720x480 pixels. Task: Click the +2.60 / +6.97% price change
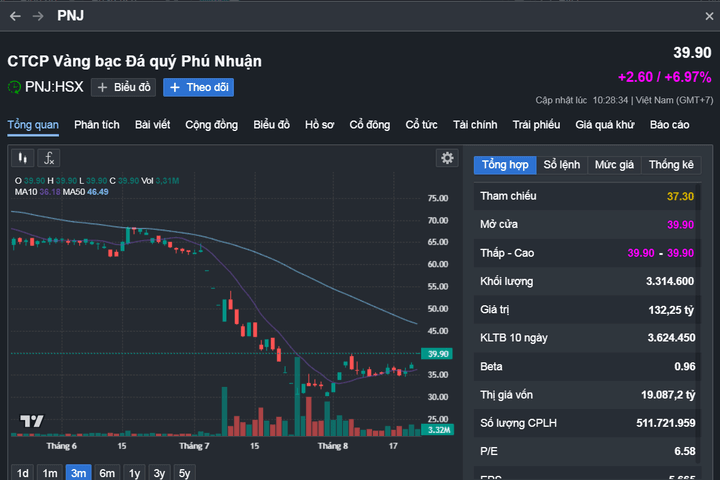pyautogui.click(x=664, y=77)
